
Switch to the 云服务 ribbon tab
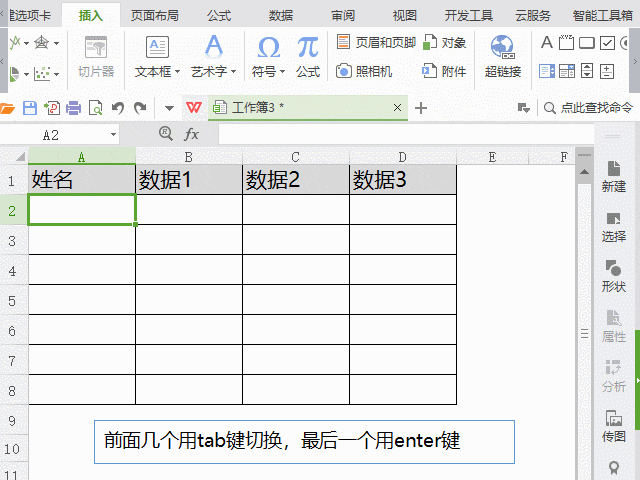533,16
